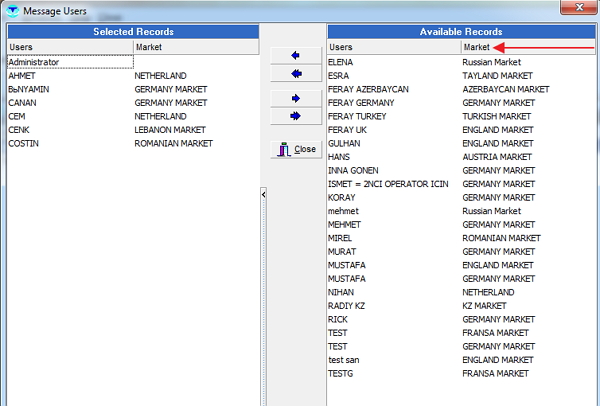600x406 pixels.
Task: Click the double left arrow move-all button
Action: (295, 74)
